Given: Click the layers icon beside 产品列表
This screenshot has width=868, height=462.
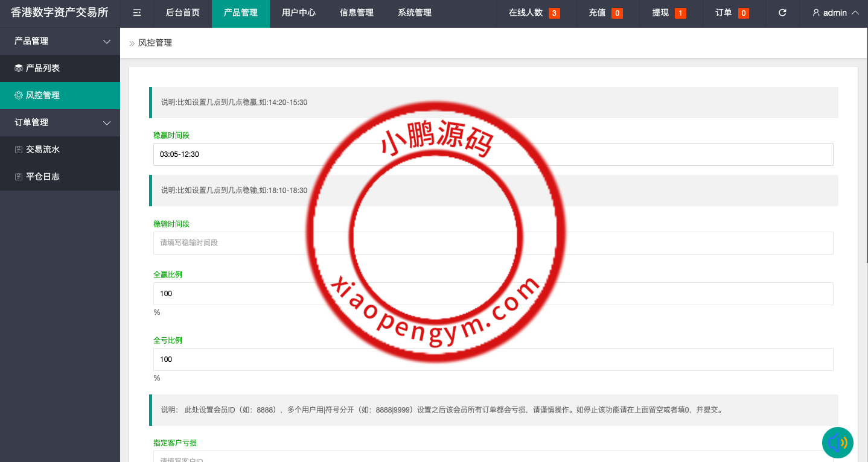Looking at the screenshot, I should point(19,68).
